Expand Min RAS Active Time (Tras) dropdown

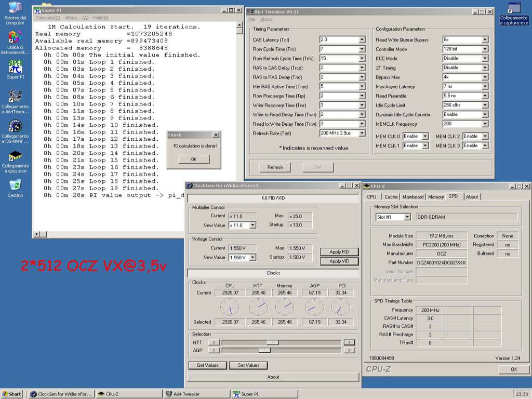point(362,87)
